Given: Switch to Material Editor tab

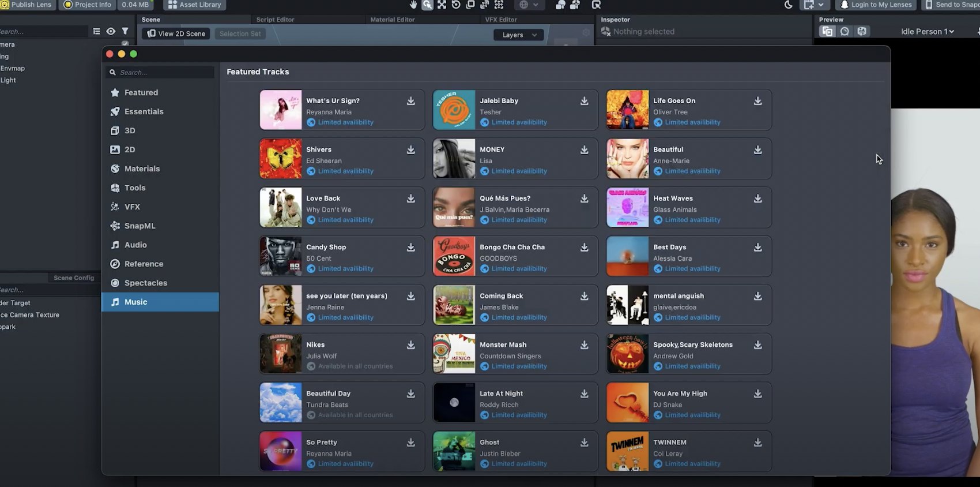Looking at the screenshot, I should pyautogui.click(x=392, y=20).
